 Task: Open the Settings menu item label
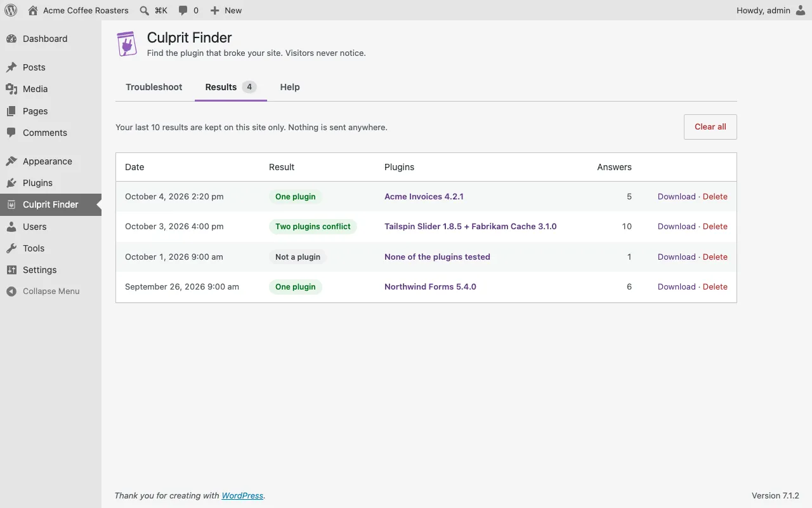(x=40, y=270)
